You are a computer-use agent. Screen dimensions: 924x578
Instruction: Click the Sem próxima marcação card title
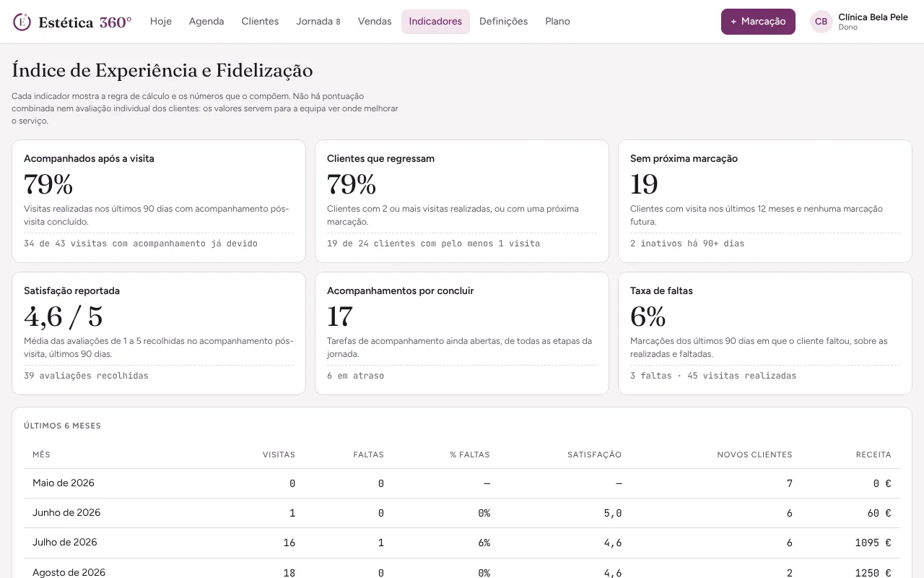click(x=684, y=158)
